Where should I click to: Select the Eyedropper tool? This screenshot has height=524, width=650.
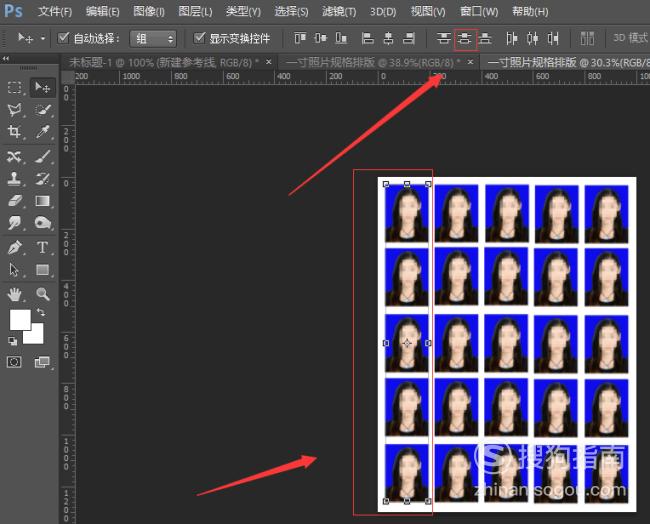click(42, 132)
